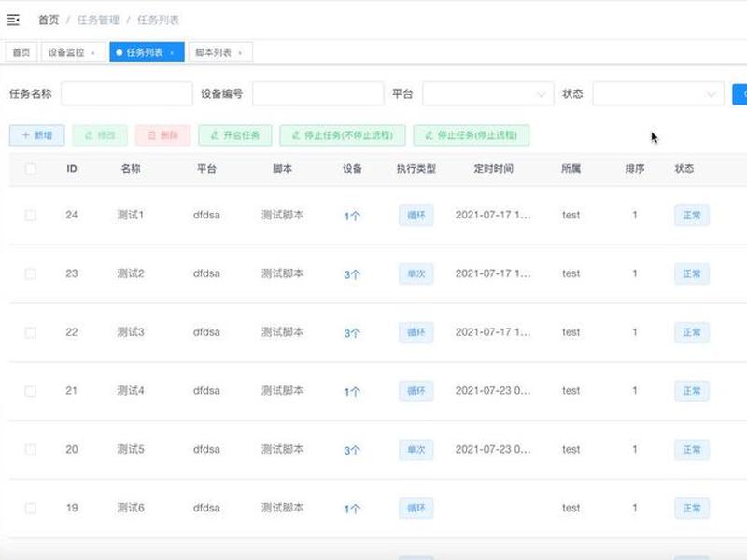This screenshot has width=747, height=560.
Task: Click the 执行类型 column header
Action: pyautogui.click(x=416, y=169)
